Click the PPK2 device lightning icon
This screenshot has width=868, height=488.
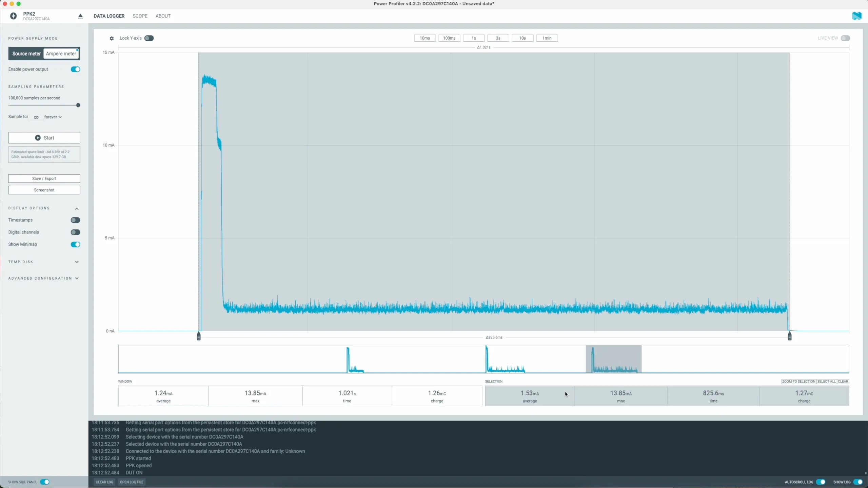pyautogui.click(x=13, y=16)
